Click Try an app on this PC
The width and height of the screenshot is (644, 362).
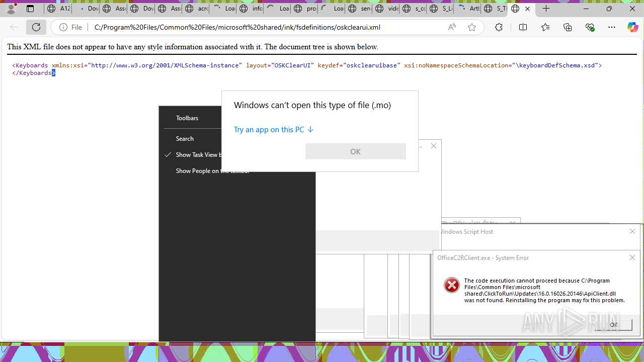pyautogui.click(x=274, y=130)
